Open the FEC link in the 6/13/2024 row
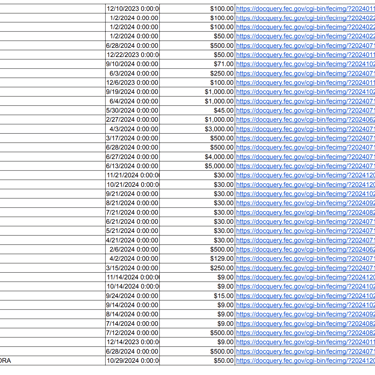Image resolution: width=375 pixels, height=375 pixels. pyautogui.click(x=305, y=166)
